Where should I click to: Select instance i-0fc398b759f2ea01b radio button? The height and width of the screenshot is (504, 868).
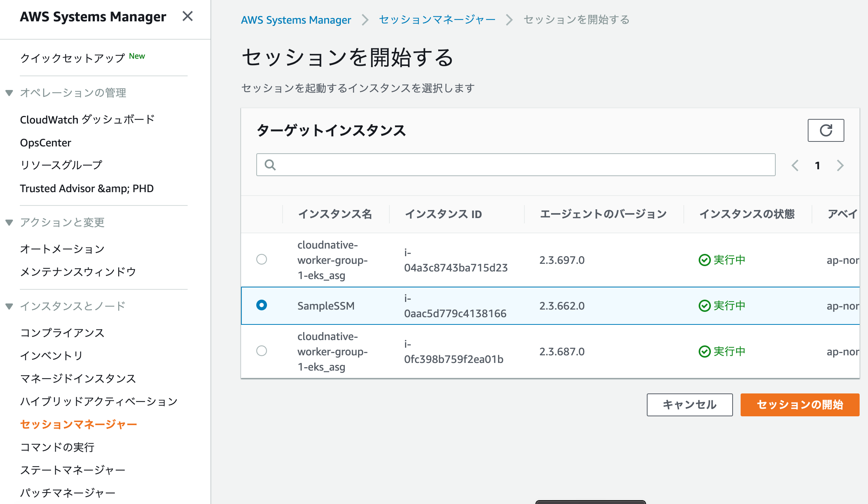coord(262,351)
